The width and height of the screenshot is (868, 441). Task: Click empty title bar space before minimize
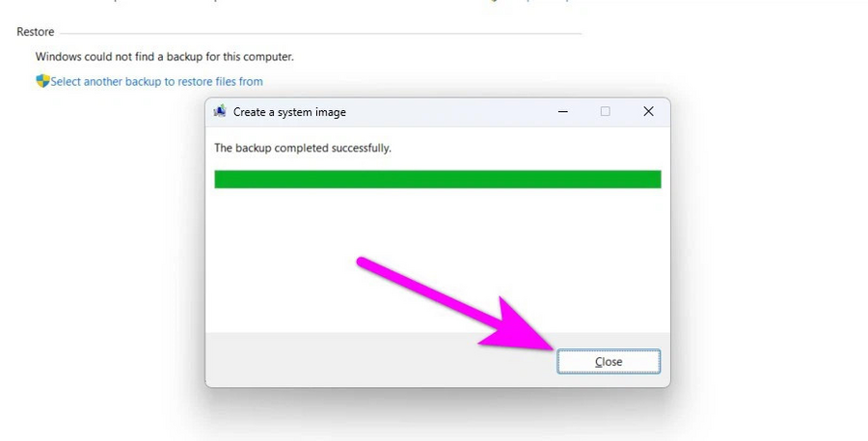(448, 112)
